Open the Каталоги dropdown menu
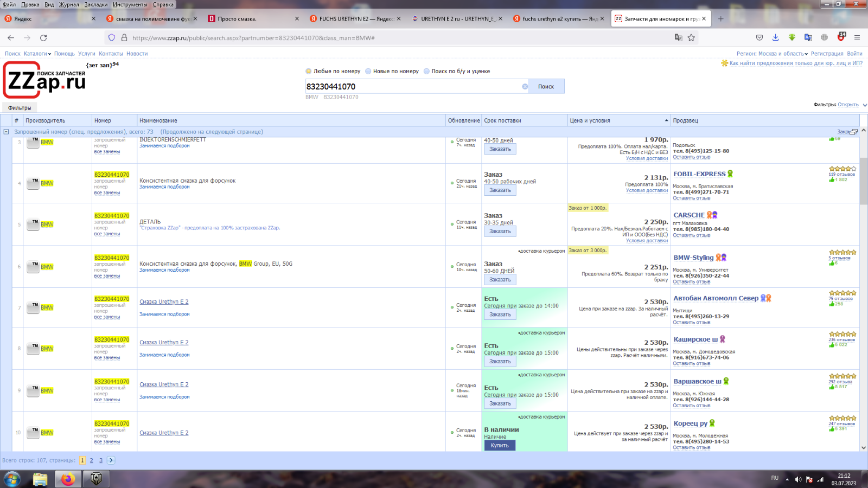The width and height of the screenshot is (868, 488). (x=37, y=54)
